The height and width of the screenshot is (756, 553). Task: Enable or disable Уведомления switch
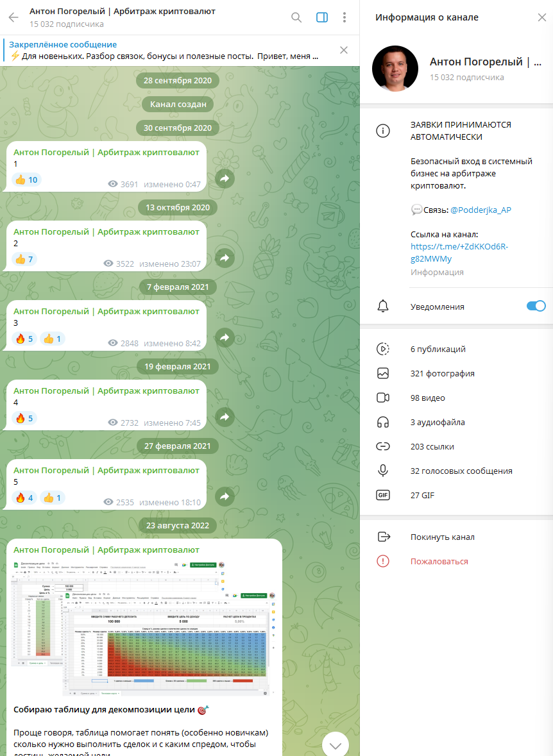click(536, 307)
